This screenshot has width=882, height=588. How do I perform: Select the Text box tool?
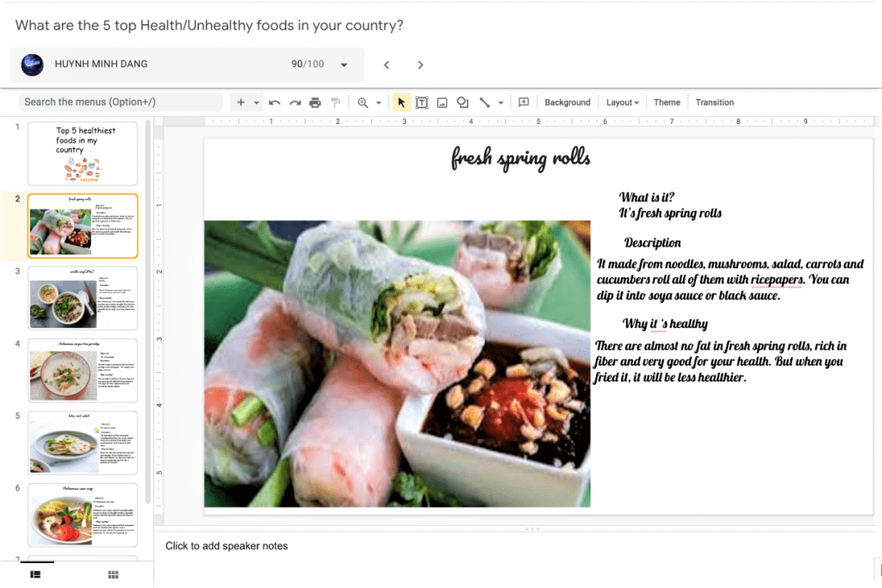click(421, 102)
